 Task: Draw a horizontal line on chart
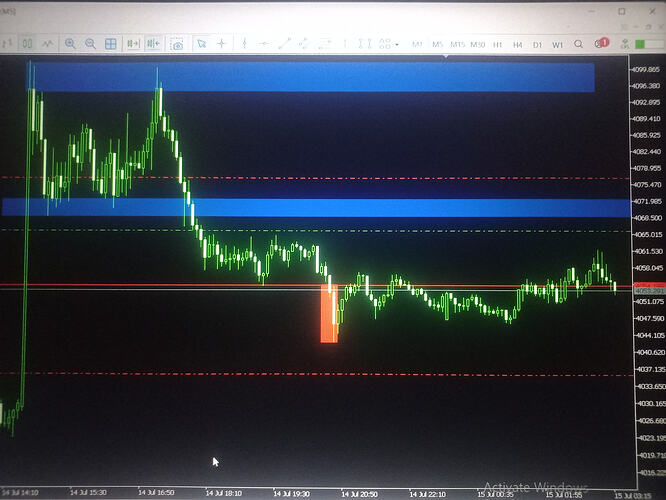pos(264,43)
